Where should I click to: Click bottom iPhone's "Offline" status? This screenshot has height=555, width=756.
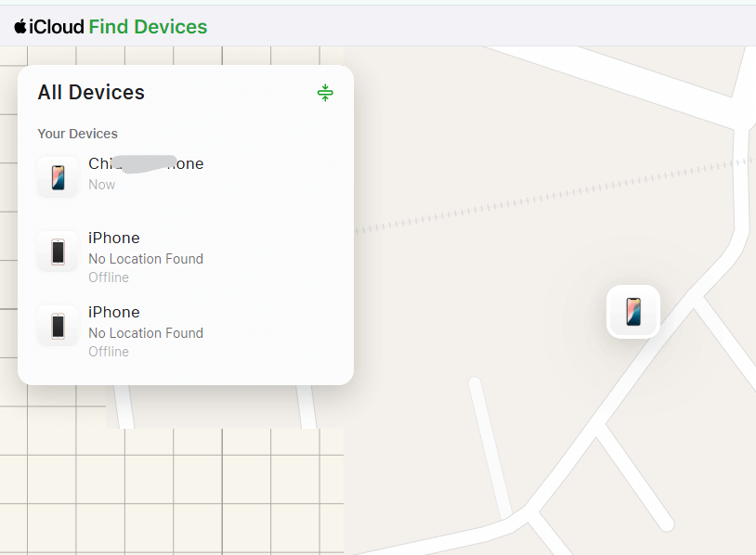click(x=109, y=352)
